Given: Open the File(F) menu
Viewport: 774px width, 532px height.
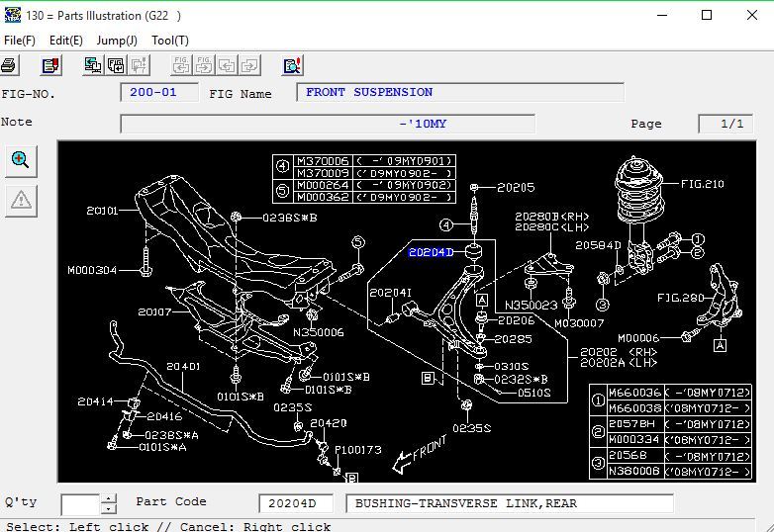Looking at the screenshot, I should point(19,41).
